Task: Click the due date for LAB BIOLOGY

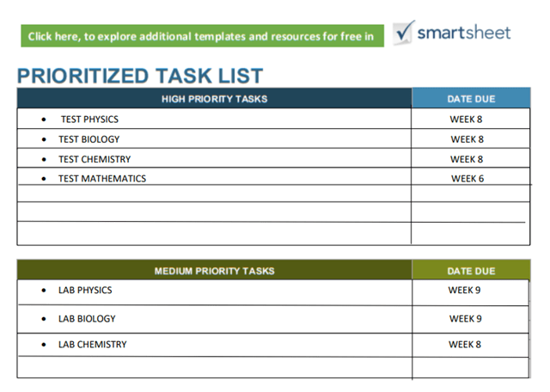Action: point(465,319)
